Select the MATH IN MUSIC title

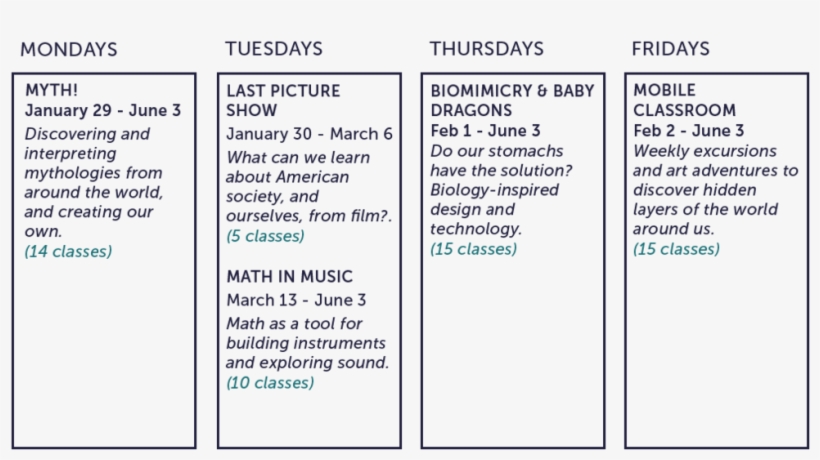click(289, 277)
